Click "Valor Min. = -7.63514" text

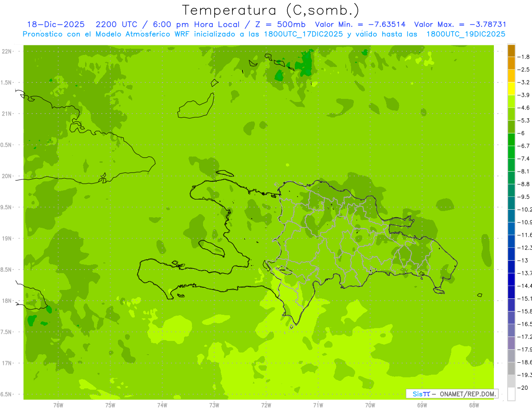click(x=360, y=24)
